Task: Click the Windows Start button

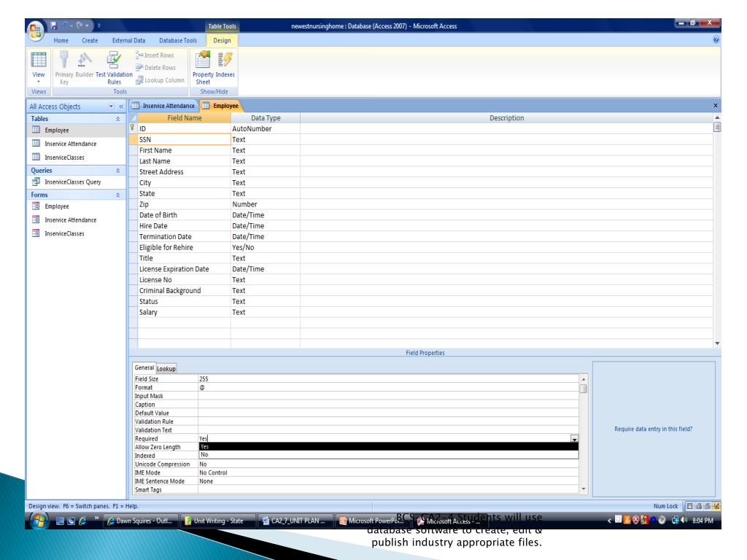Action: click(39, 521)
